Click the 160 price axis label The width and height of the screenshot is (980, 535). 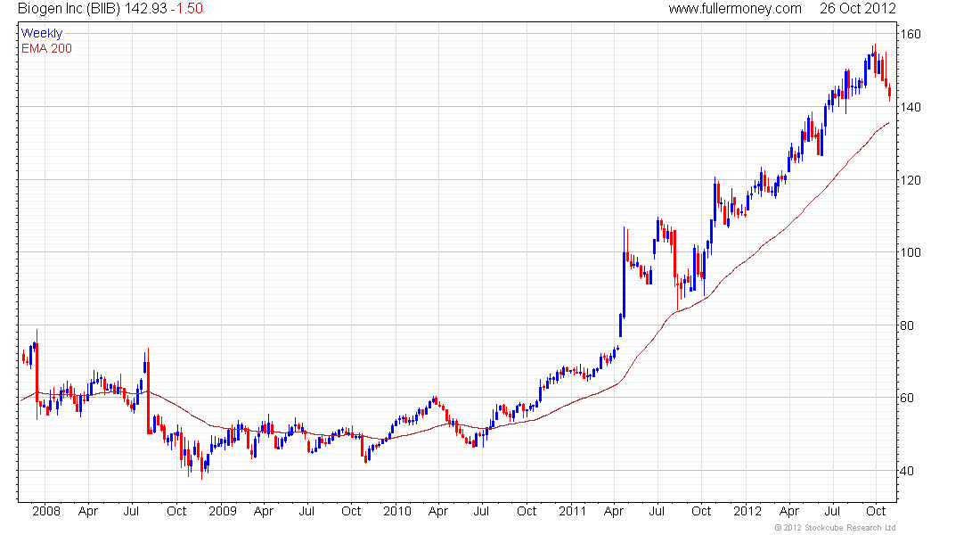point(910,35)
